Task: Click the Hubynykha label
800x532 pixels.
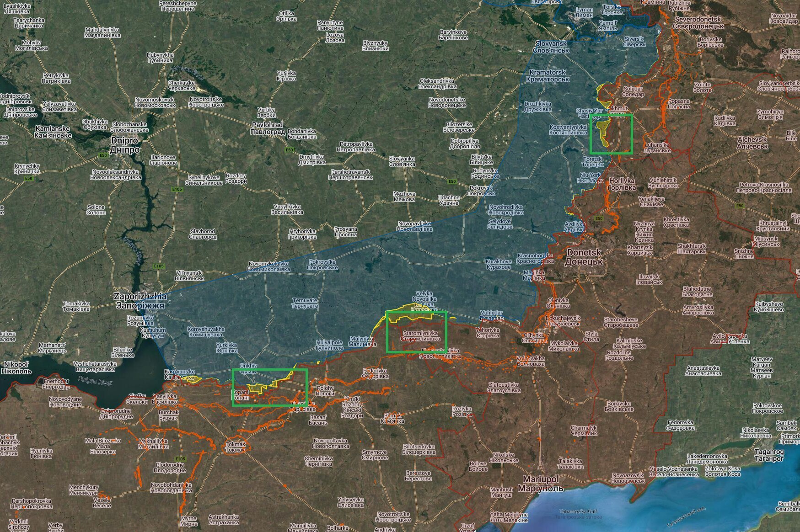Action: pyautogui.click(x=160, y=58)
